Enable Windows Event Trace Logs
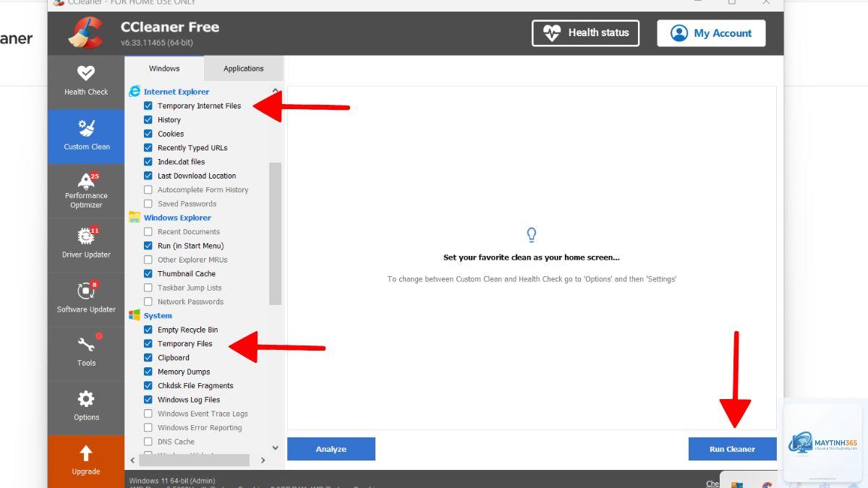Image resolution: width=868 pixels, height=488 pixels. 148,414
